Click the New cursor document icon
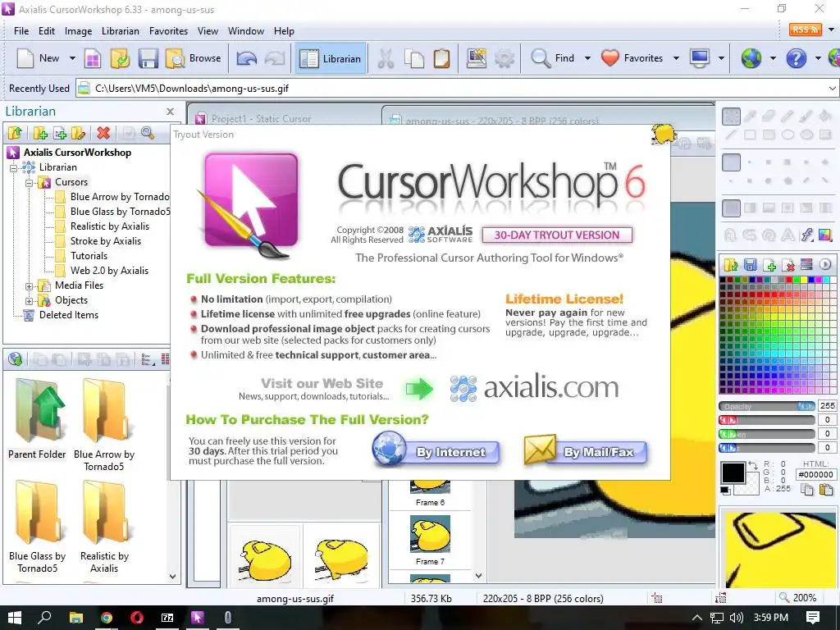 25,58
